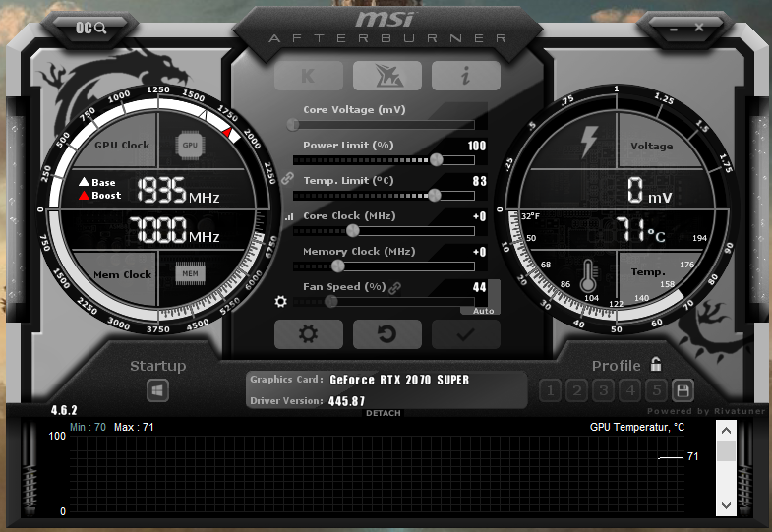
Task: Click the lightning bolt icon on the voltage gauge
Action: click(x=589, y=142)
